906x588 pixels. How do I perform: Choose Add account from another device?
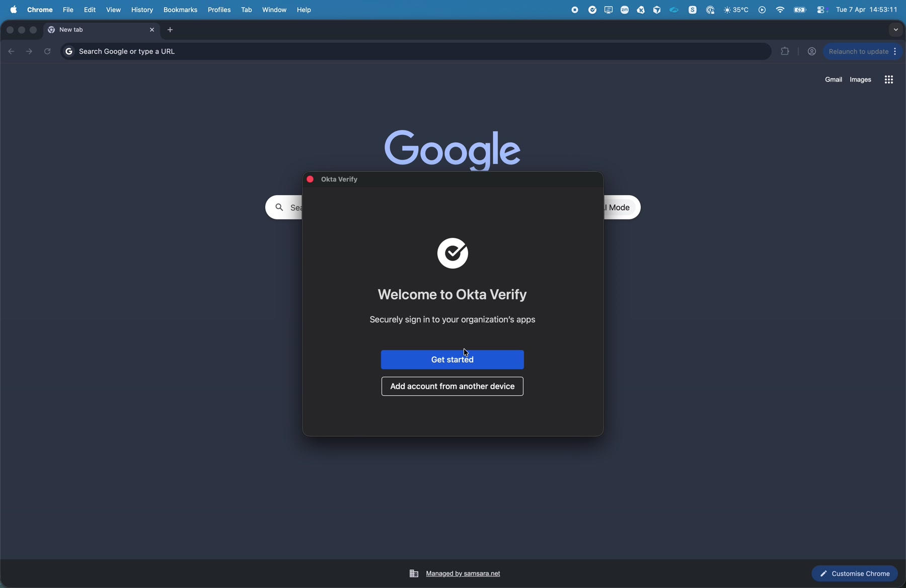point(452,386)
